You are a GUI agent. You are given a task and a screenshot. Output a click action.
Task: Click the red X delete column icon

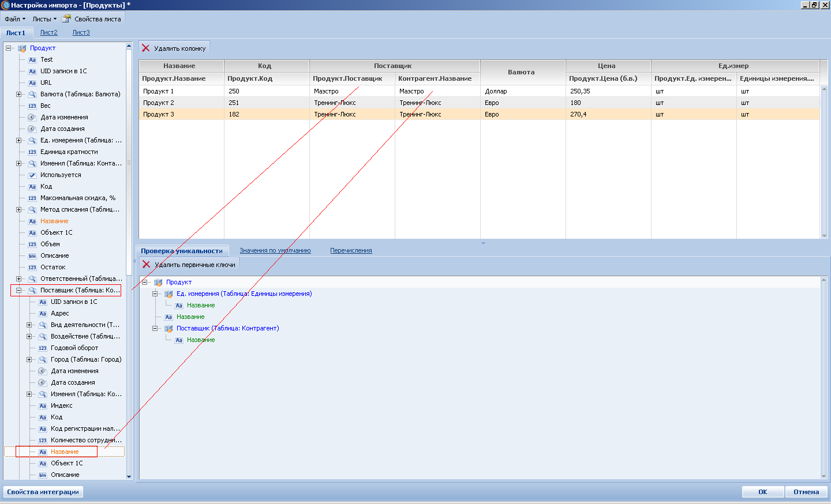(x=146, y=48)
